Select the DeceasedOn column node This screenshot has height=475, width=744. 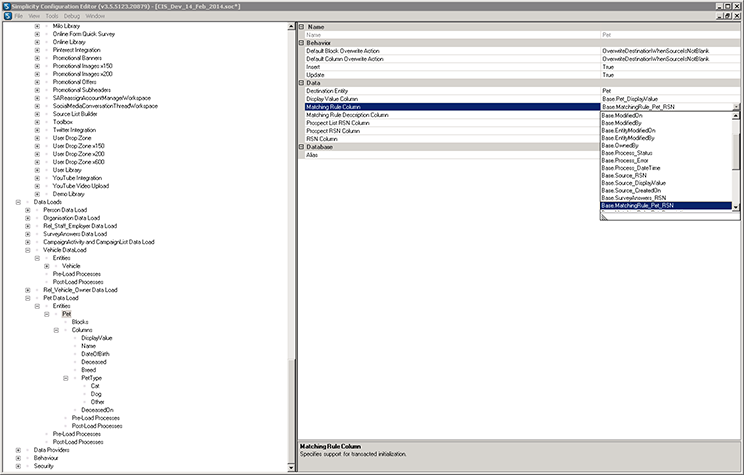[97, 410]
